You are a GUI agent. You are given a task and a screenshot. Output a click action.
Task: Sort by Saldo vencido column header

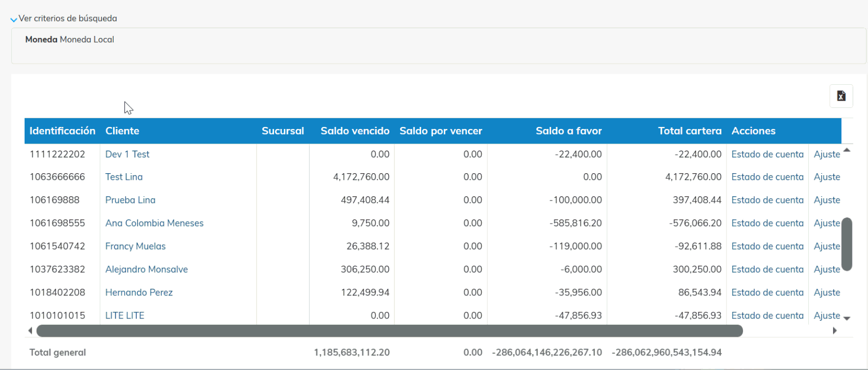tap(354, 131)
